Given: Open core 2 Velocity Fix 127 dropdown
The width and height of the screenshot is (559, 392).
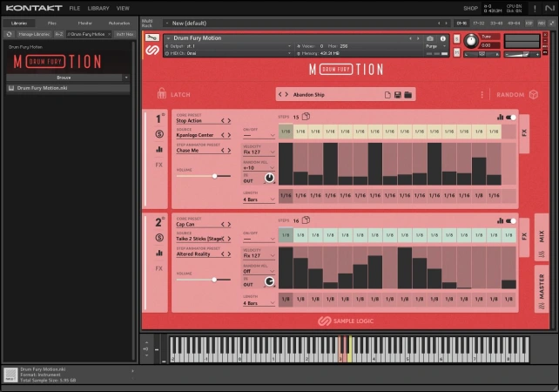Looking at the screenshot, I should pyautogui.click(x=259, y=255).
